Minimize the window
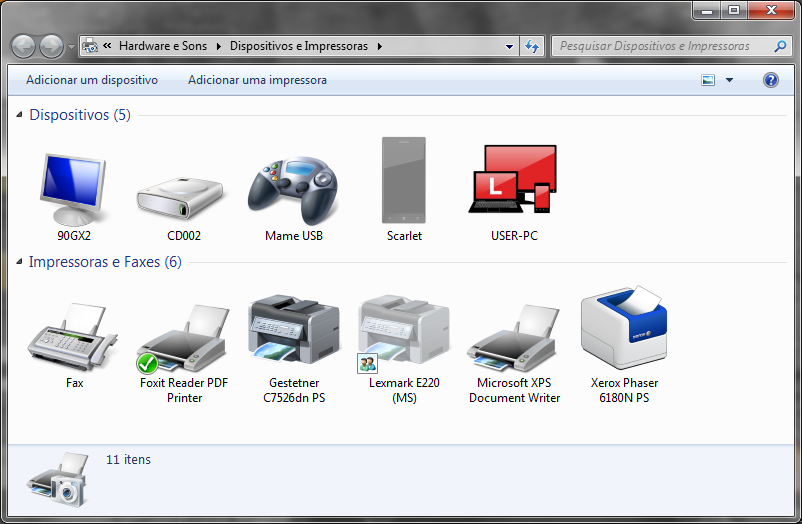The image size is (802, 524). click(707, 10)
